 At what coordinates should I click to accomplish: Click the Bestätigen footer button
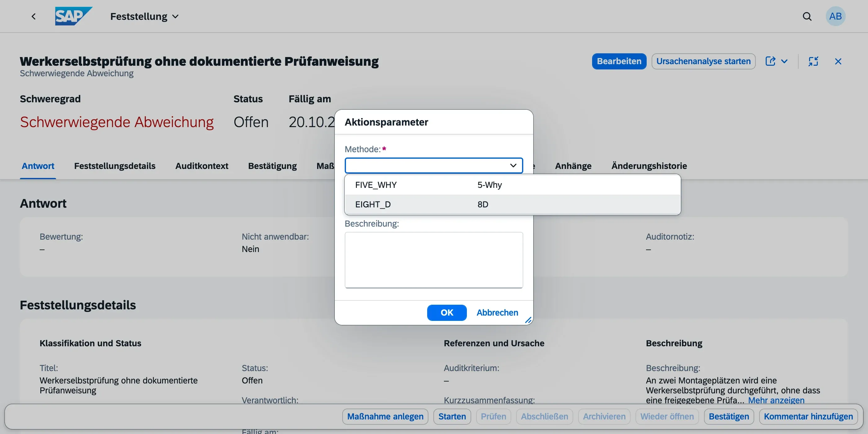[x=728, y=416]
